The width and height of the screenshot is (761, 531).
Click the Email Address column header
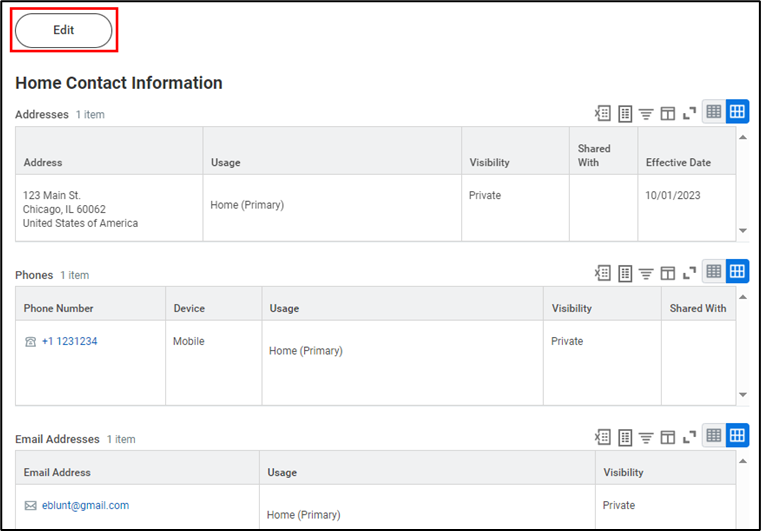tap(57, 473)
